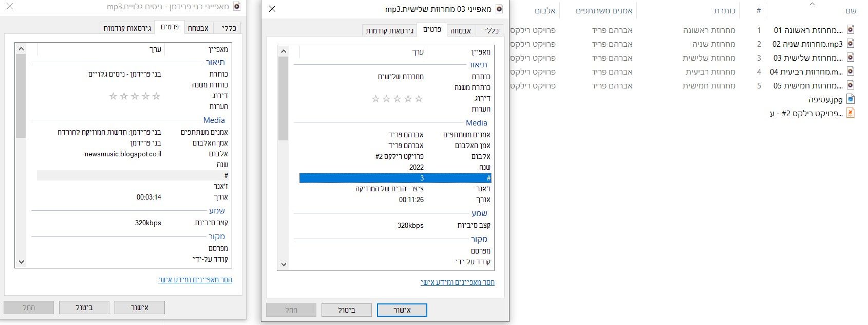Click the rating stars in the בני פרידמן dialog

click(135, 96)
